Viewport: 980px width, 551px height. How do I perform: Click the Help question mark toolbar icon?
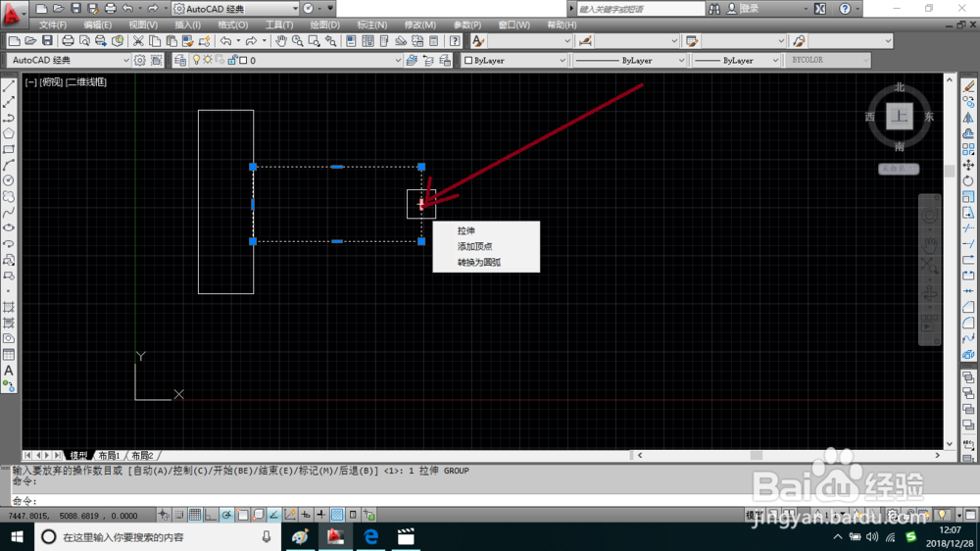(x=455, y=41)
